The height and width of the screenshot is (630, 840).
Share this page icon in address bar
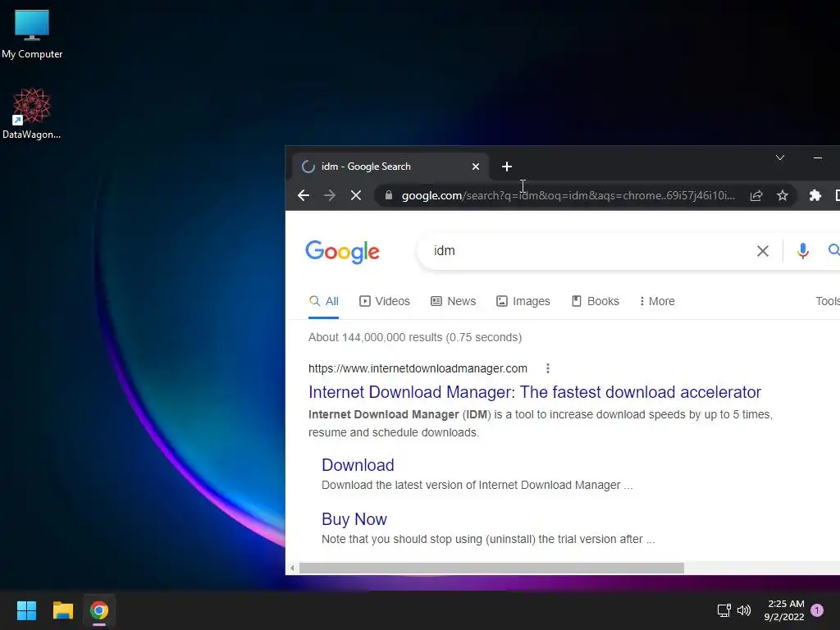point(756,195)
